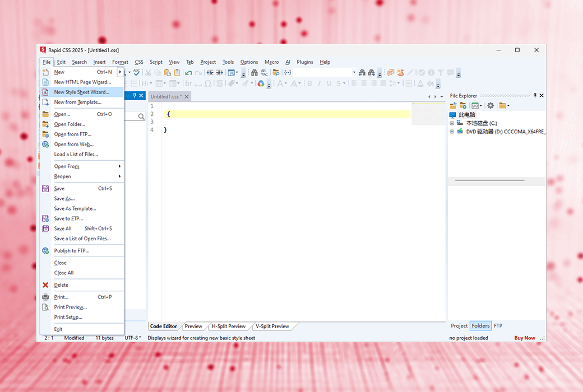This screenshot has width=583, height=392.
Task: Open the CSS menu
Action: (x=139, y=62)
